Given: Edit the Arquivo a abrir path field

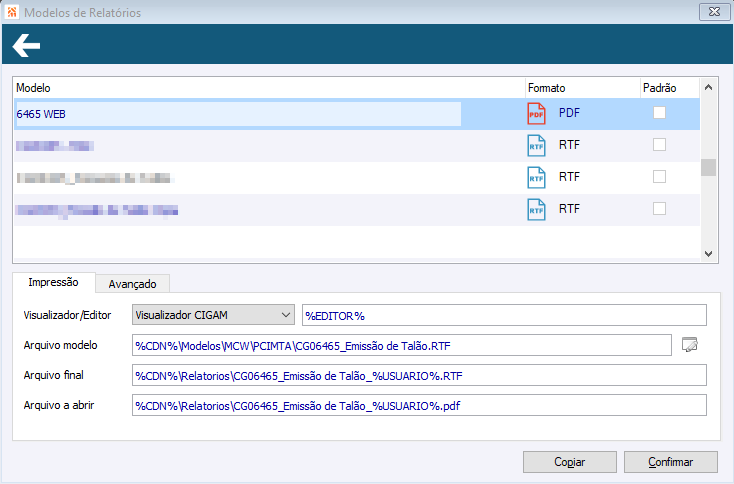Looking at the screenshot, I should (419, 405).
